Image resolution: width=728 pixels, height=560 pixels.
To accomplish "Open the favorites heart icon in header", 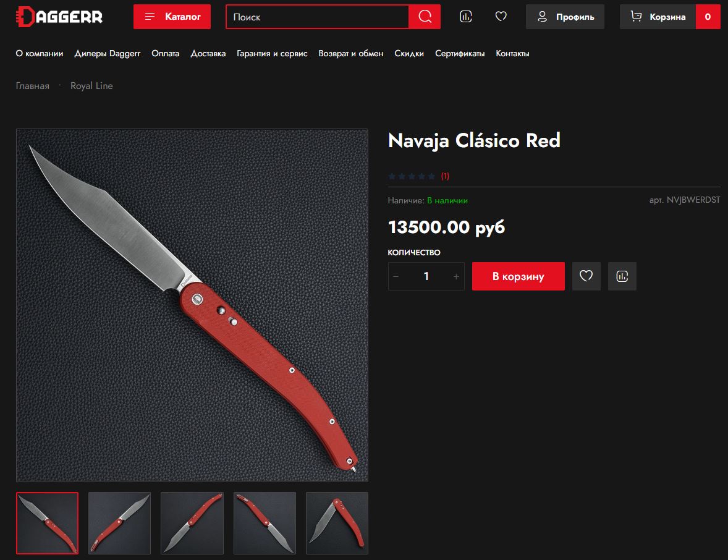I will coord(501,17).
